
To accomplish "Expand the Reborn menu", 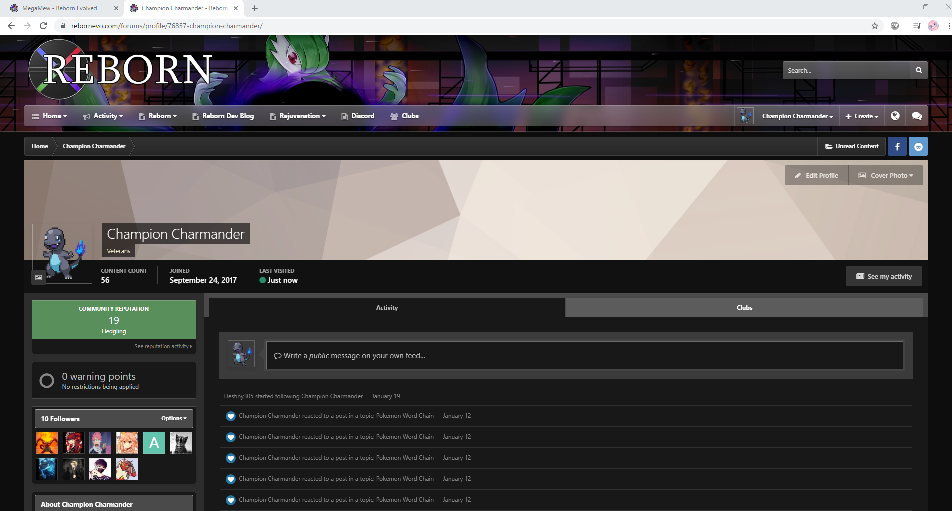I will pos(158,116).
